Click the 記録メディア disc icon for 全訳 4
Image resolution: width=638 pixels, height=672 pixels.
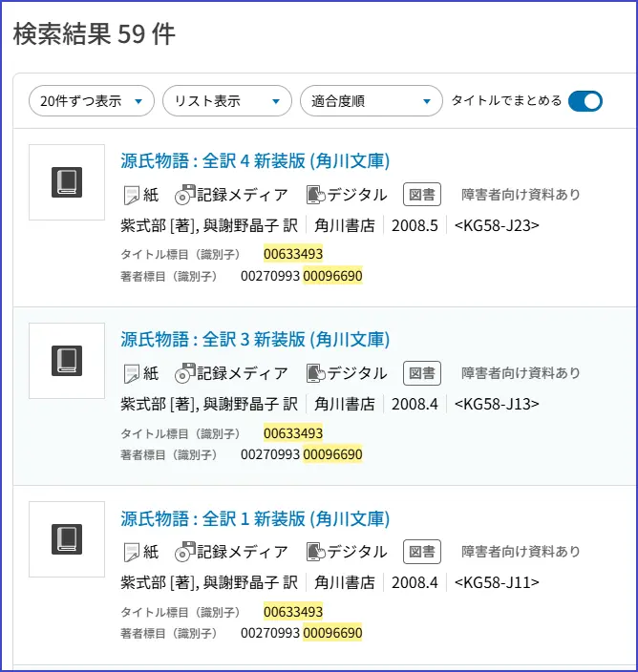(184, 195)
